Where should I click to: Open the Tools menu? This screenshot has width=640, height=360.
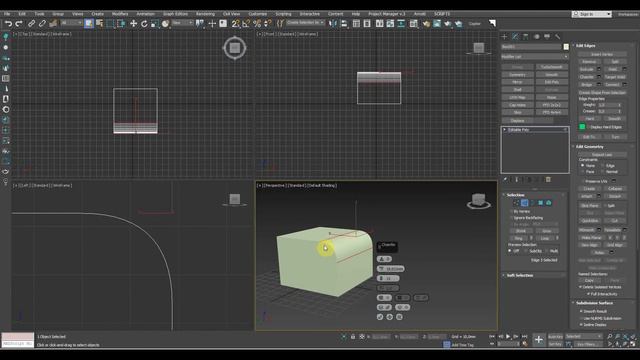click(39, 14)
